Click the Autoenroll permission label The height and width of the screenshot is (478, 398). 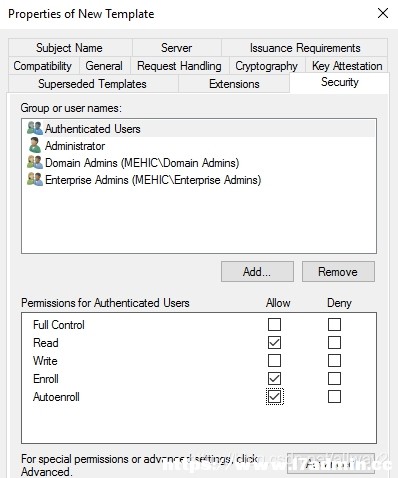click(56, 397)
